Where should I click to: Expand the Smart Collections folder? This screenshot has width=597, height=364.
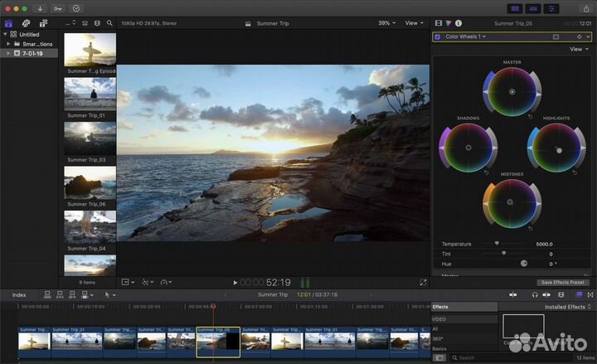pos(8,44)
